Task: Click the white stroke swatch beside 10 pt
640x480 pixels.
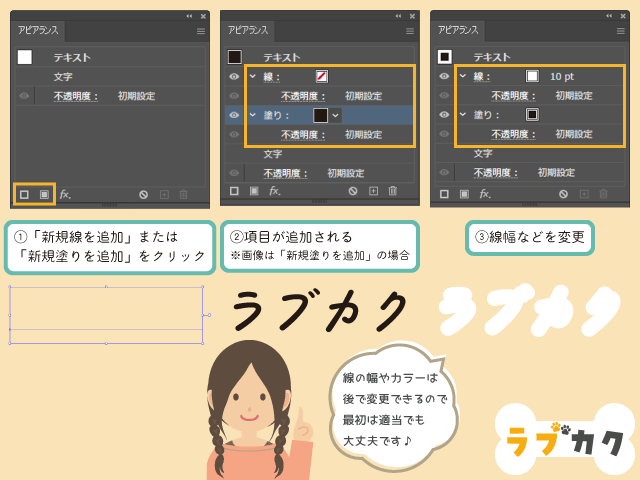Action: pyautogui.click(x=532, y=76)
